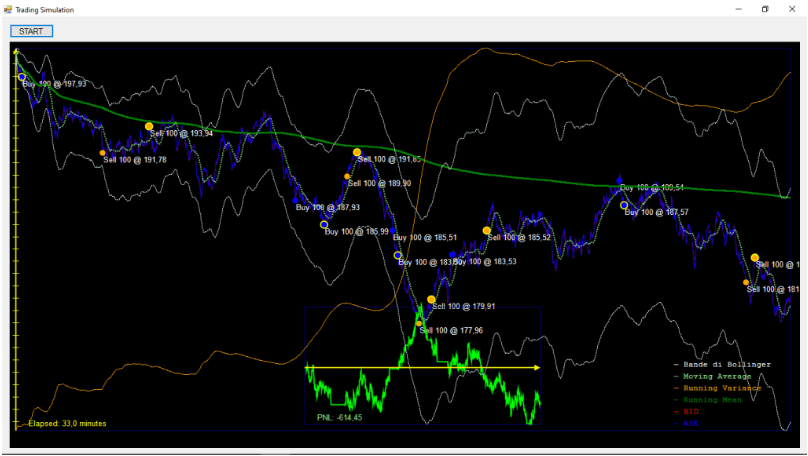Select the Sell 100 @ 179,91 marker dot
The image size is (808, 456).
(431, 300)
